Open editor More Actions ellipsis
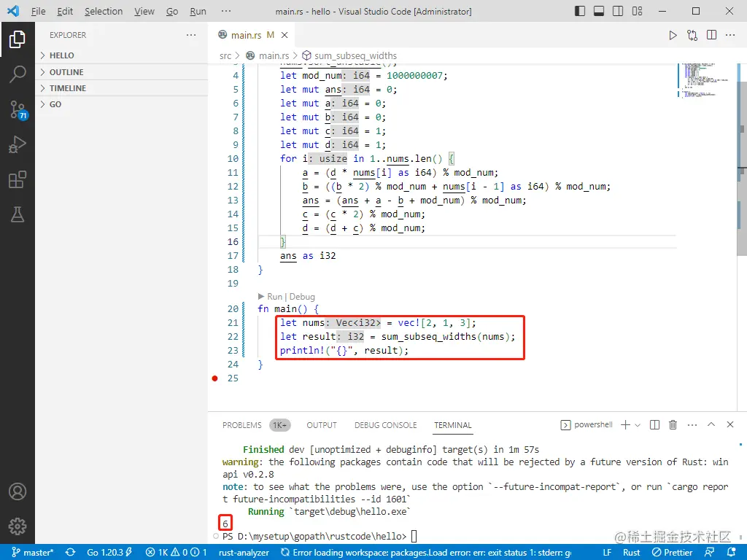Screen dimensions: 747x560 pos(730,35)
